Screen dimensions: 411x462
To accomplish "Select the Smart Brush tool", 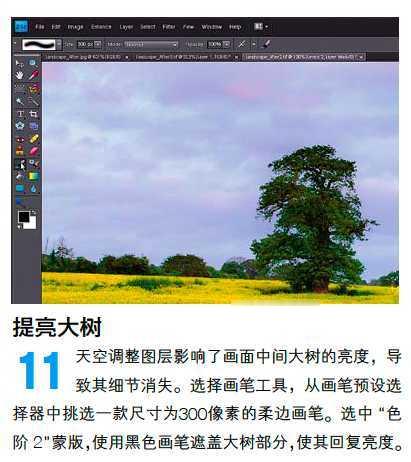I will click(x=33, y=164).
